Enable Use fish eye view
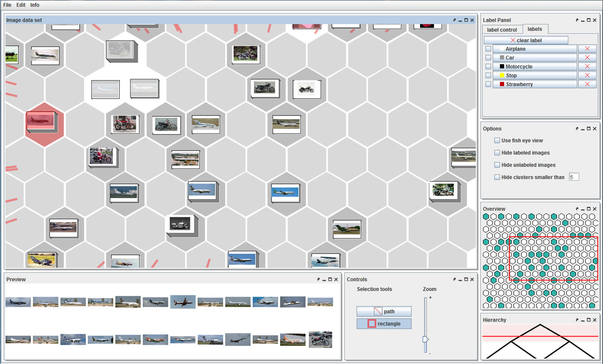This screenshot has height=364, width=603. tap(497, 140)
